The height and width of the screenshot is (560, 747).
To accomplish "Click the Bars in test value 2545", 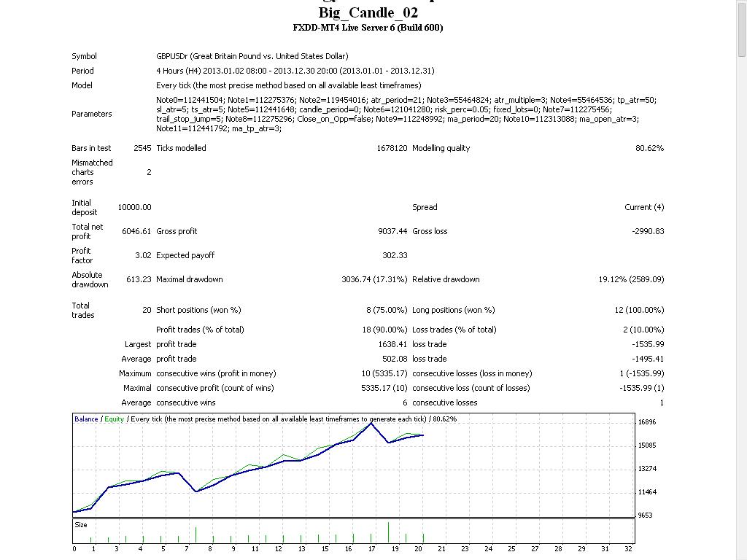I will pos(142,148).
